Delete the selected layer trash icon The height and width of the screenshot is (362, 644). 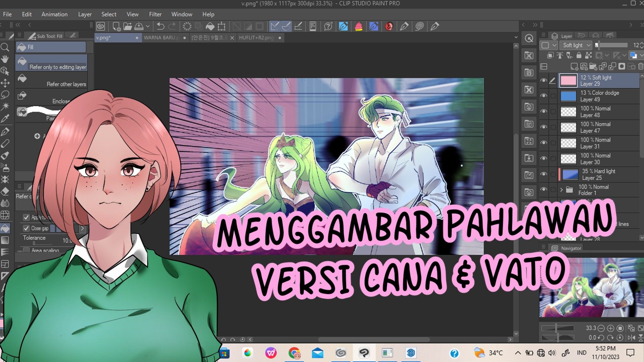click(x=641, y=66)
